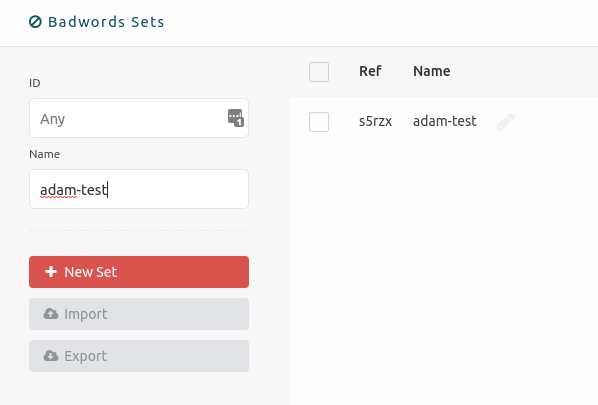598x405 pixels.
Task: Sort by the Name column header
Action: coord(432,71)
